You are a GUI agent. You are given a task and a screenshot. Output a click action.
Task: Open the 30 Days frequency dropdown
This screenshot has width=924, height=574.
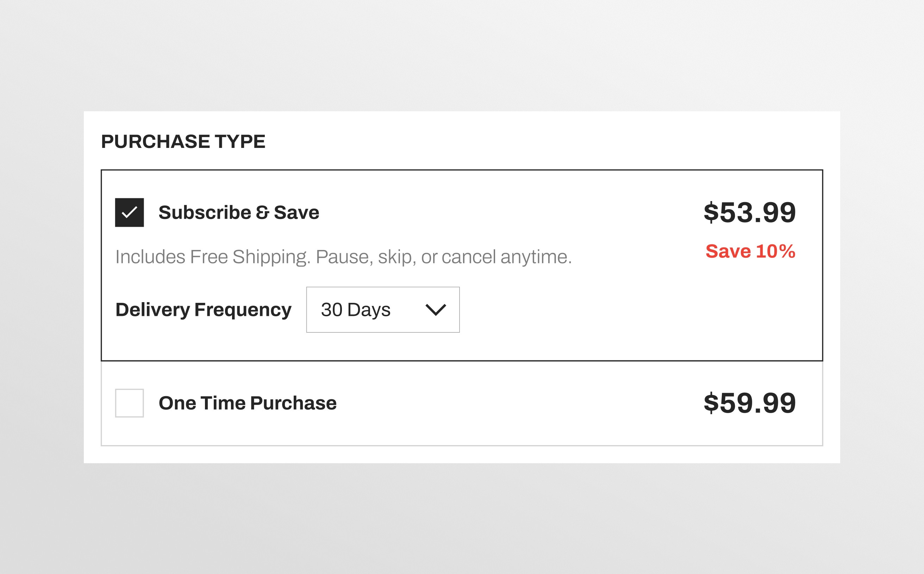point(383,310)
